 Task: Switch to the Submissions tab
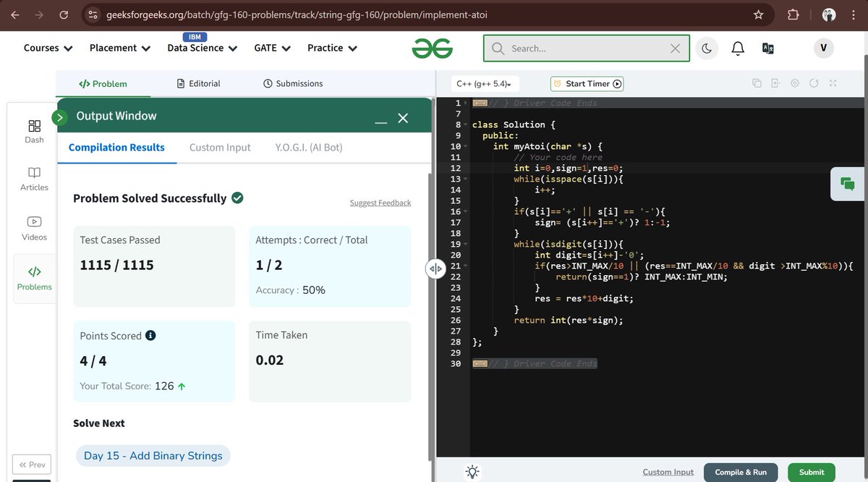(293, 84)
